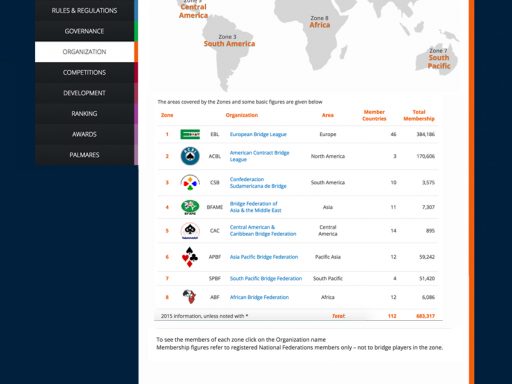This screenshot has width=512, height=384.
Task: Open African Bridge Federation link
Action: point(259,297)
